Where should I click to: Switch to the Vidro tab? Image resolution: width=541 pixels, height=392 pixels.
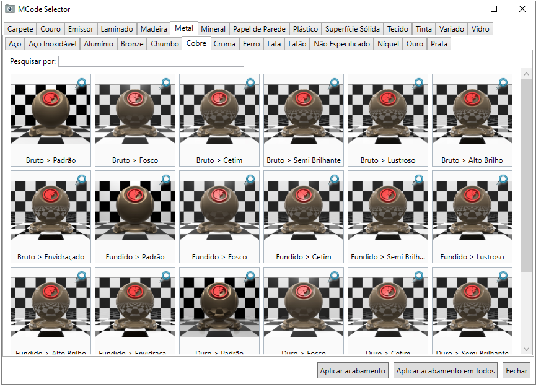[480, 29]
